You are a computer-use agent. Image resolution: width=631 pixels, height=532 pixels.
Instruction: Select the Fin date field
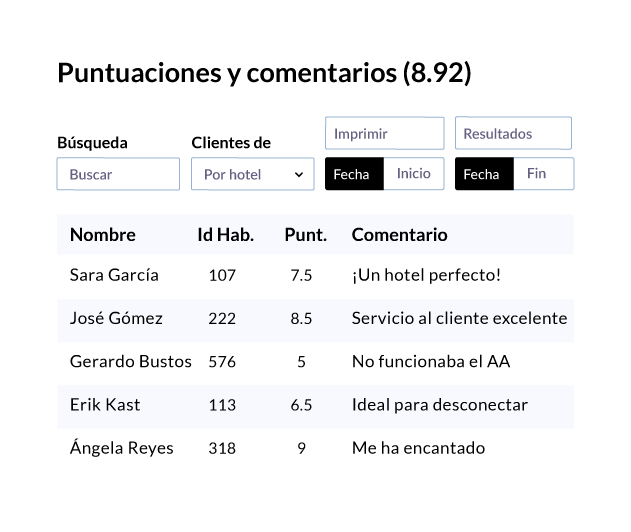(544, 173)
